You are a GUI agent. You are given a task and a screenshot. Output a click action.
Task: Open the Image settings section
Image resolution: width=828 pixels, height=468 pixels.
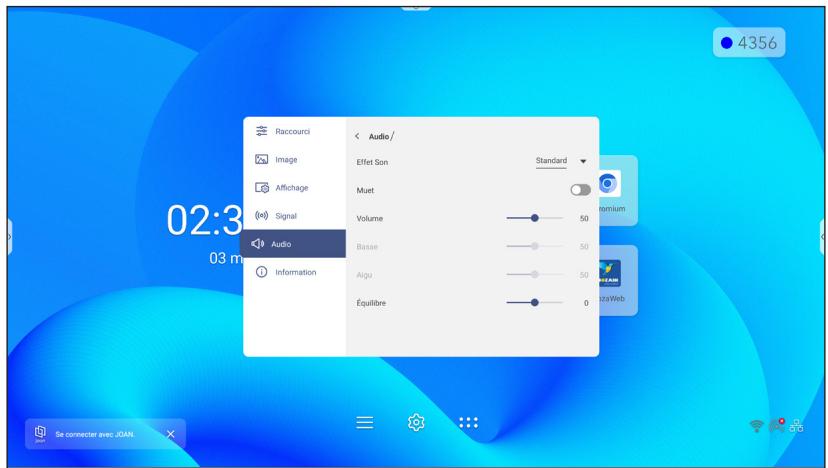(x=294, y=160)
